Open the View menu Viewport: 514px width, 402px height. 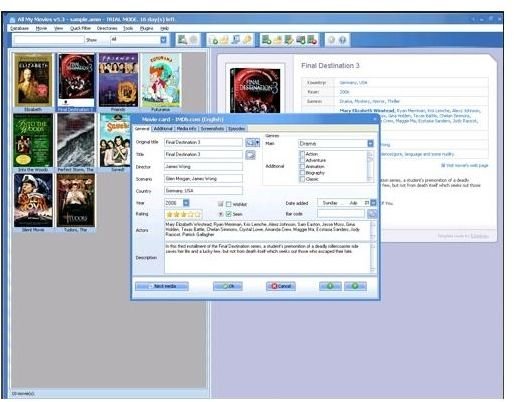tap(58, 28)
